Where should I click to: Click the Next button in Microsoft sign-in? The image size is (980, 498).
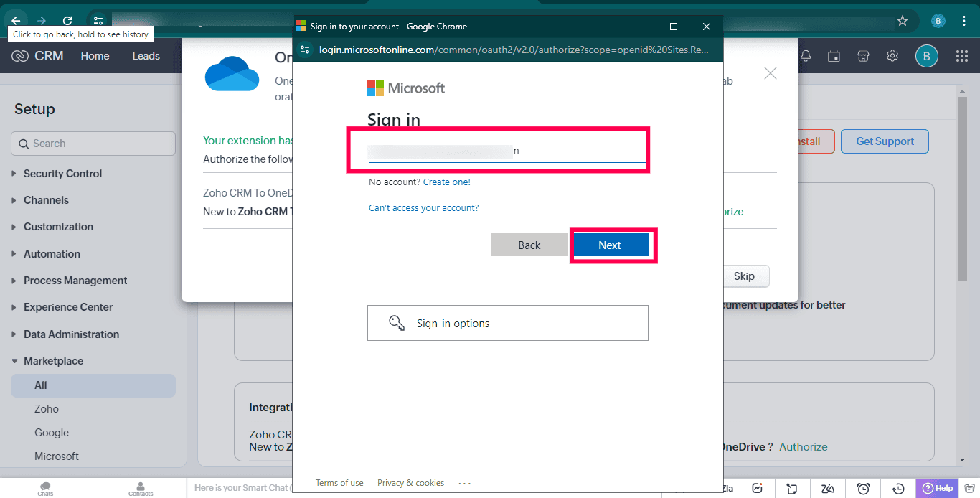click(610, 245)
